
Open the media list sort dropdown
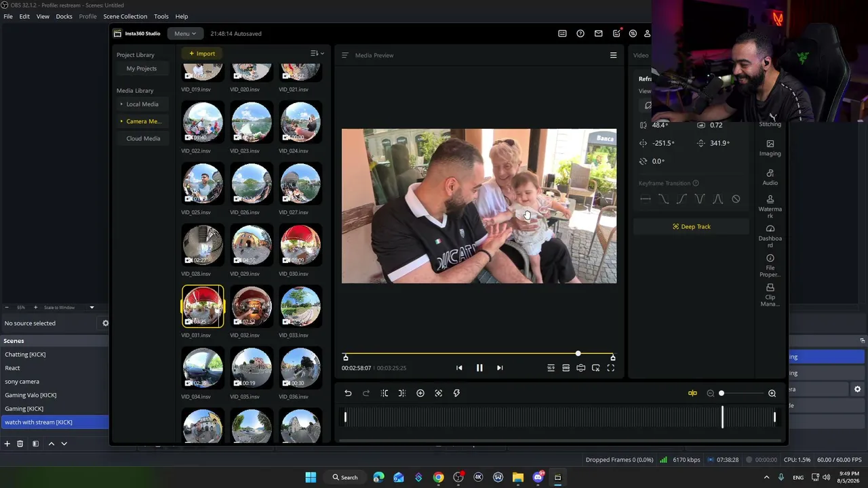tap(317, 54)
